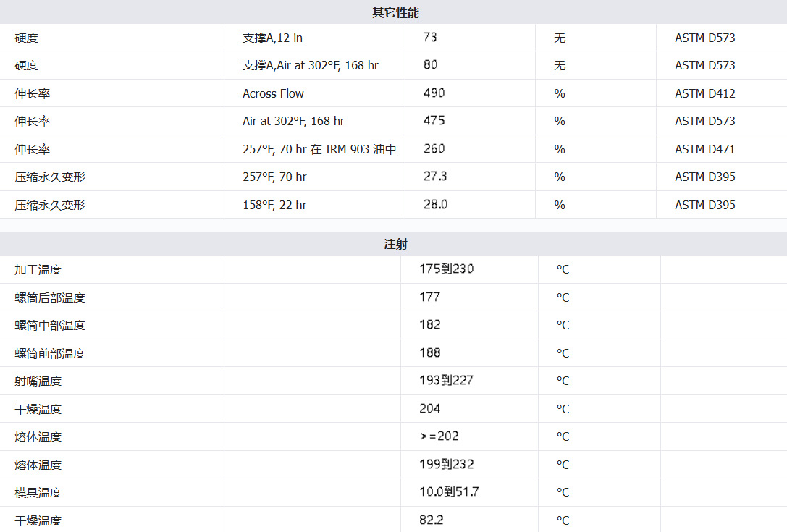This screenshot has height=532, width=787.
Task: Select the 螺筒后部温度 row label
Action: [50, 297]
